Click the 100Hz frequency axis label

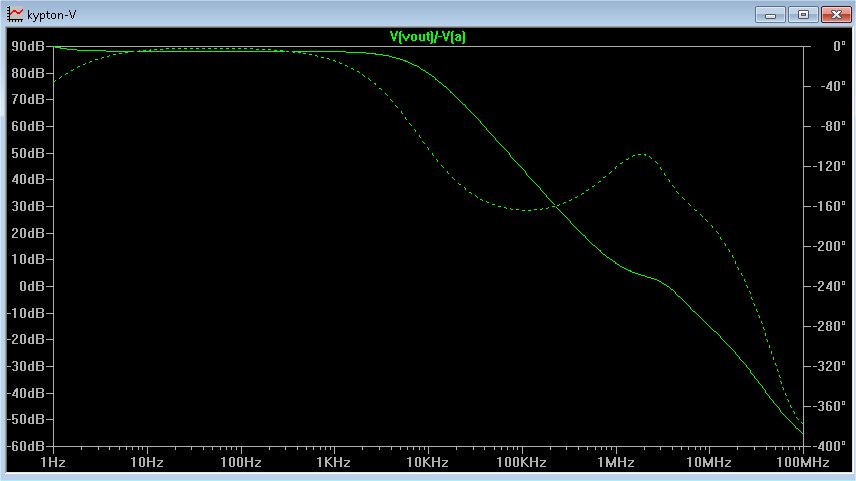241,462
